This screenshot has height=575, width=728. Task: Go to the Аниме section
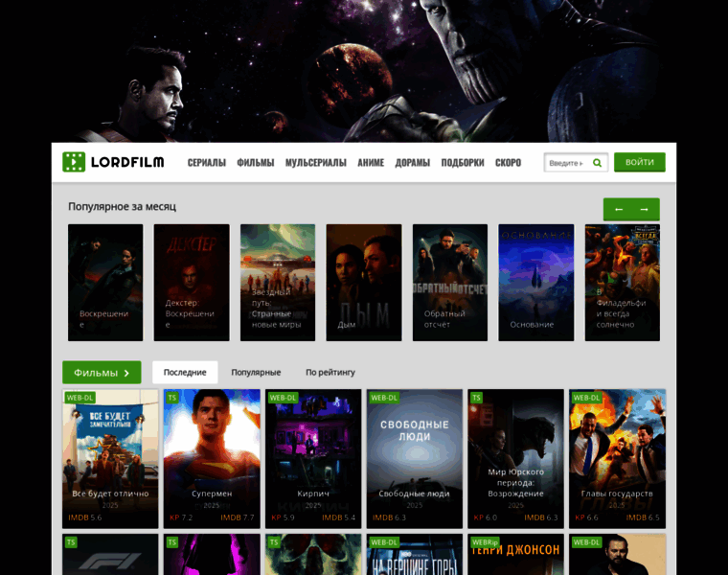point(371,163)
